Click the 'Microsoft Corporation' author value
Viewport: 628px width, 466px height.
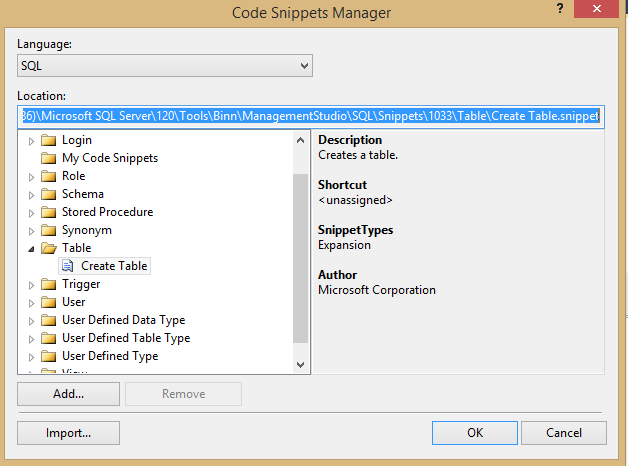(x=377, y=290)
